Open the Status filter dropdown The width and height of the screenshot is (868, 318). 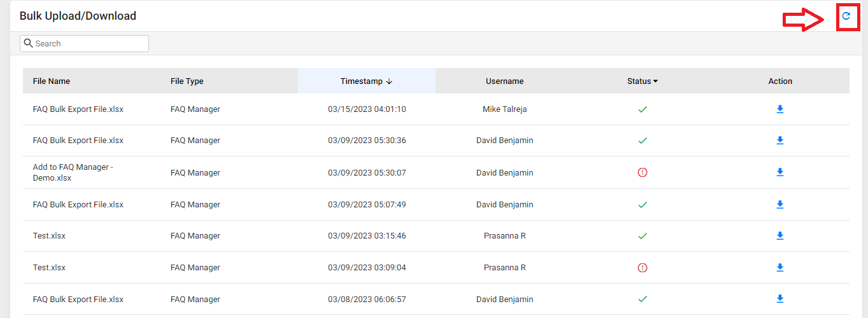pyautogui.click(x=643, y=81)
